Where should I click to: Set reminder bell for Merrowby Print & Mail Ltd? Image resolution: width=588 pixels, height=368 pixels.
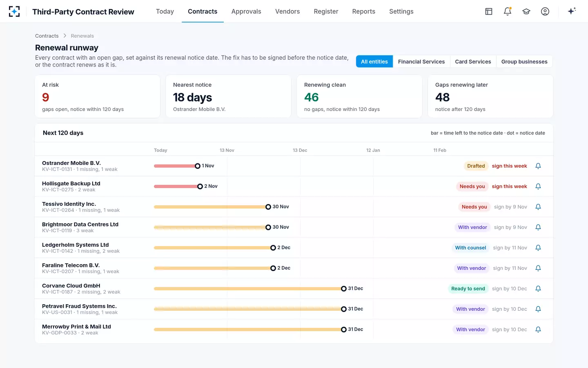538,330
